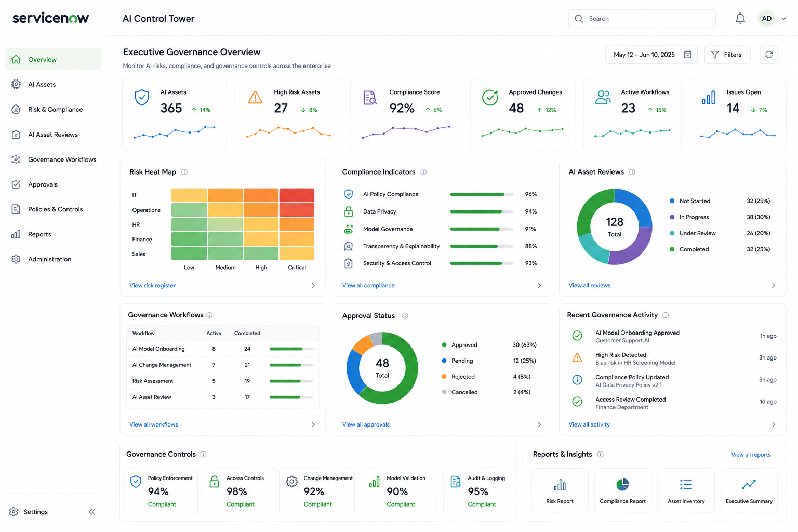
Task: Open the calendar icon in date range
Action: [687, 55]
